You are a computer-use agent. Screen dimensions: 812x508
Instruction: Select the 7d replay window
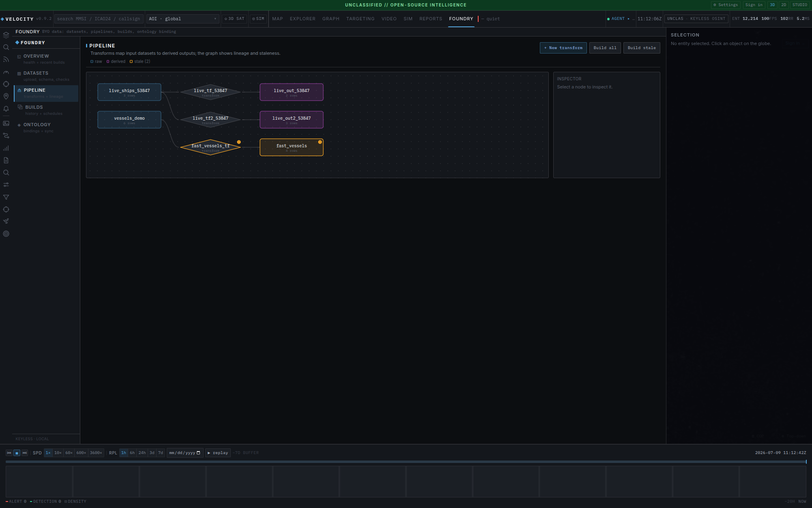point(161,453)
